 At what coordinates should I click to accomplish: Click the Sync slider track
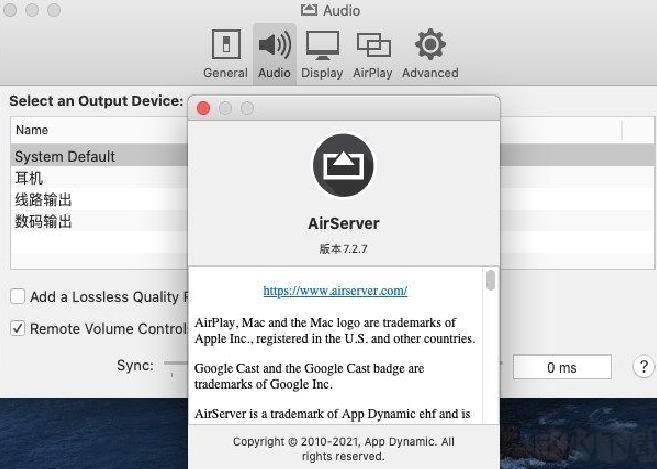(175, 363)
